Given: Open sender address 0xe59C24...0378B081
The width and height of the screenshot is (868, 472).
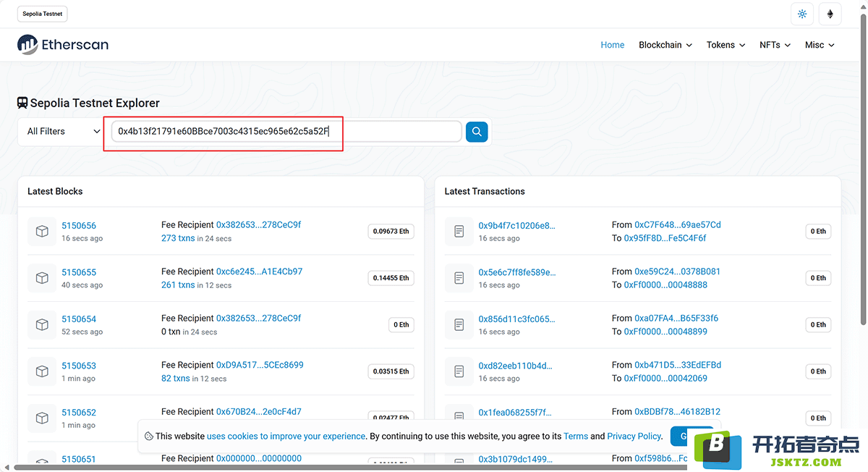Looking at the screenshot, I should [x=678, y=271].
